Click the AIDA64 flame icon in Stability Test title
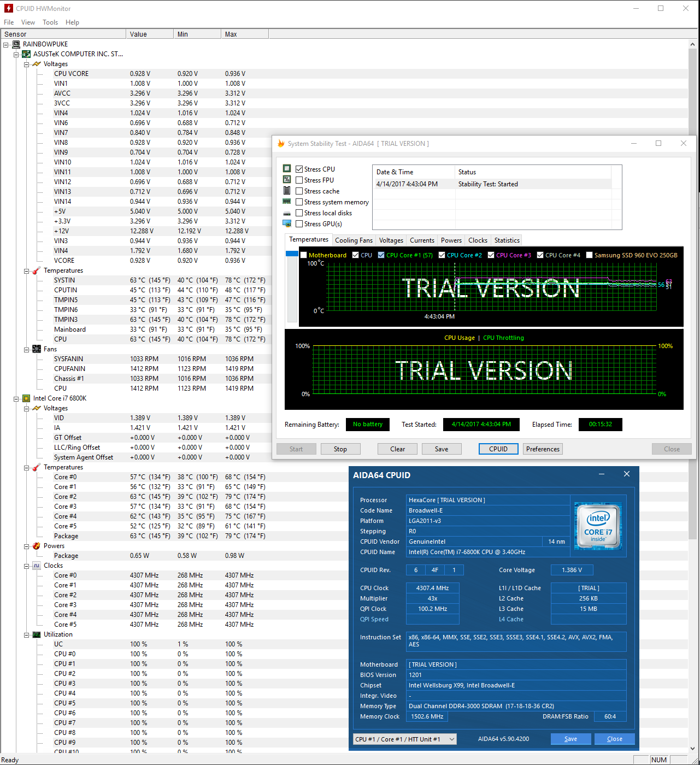This screenshot has width=700, height=765. click(x=281, y=143)
